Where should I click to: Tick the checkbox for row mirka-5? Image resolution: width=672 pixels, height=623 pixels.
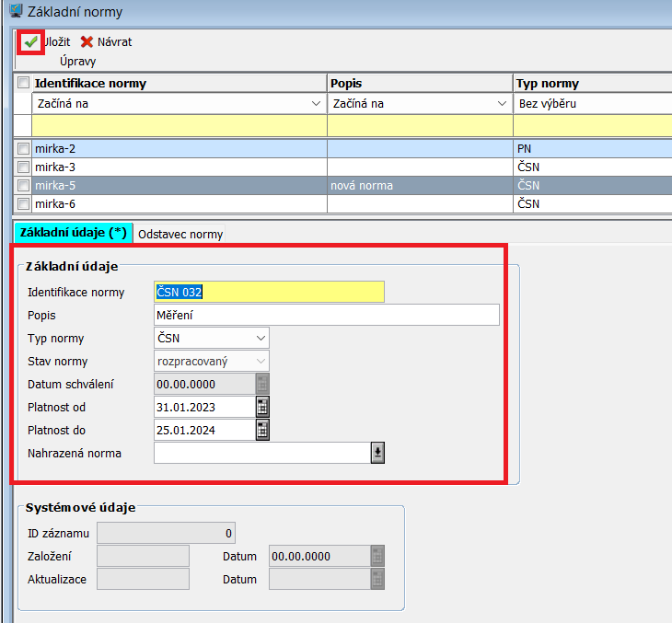23,185
